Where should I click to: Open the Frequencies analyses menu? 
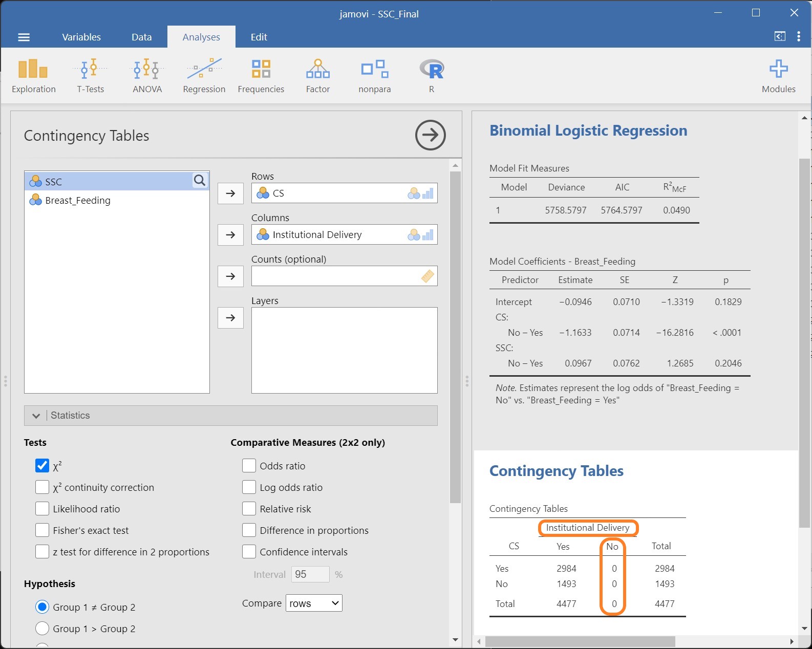261,76
